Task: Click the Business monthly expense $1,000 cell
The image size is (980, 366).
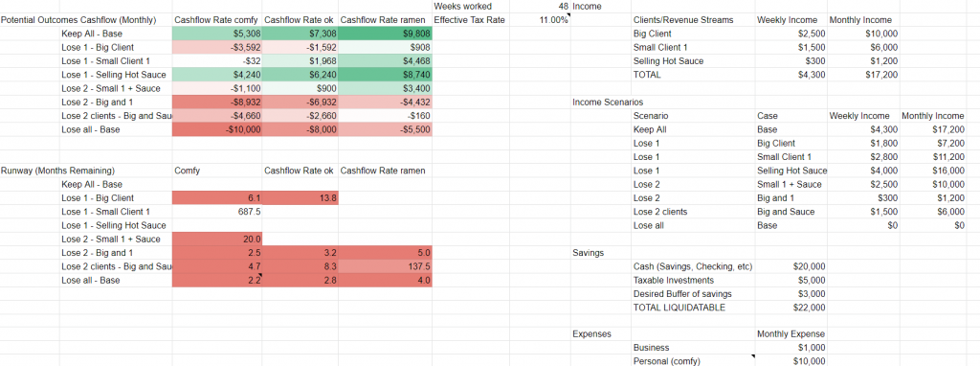Action: click(x=791, y=348)
